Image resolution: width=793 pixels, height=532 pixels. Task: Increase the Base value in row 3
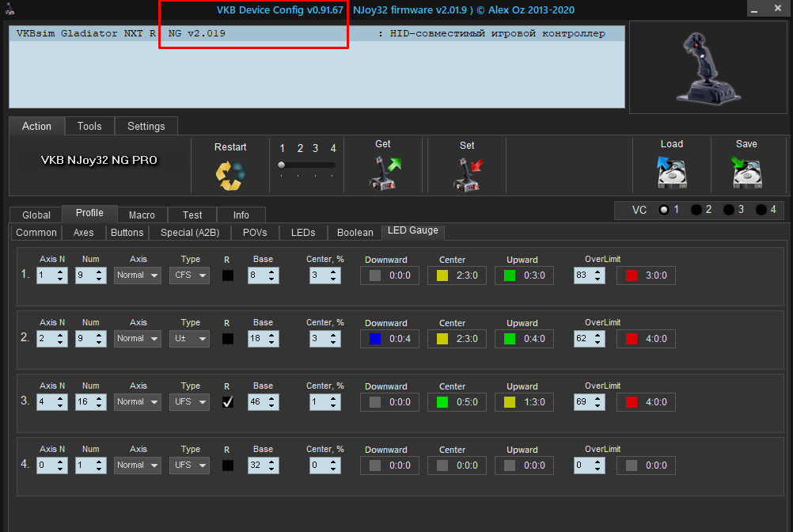pyautogui.click(x=271, y=398)
